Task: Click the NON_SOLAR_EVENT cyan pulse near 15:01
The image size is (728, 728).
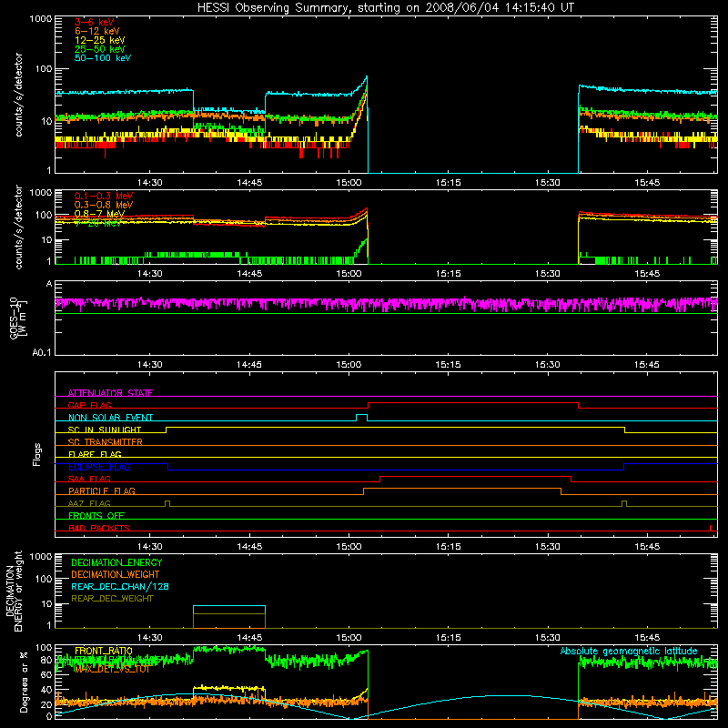Action: point(361,417)
